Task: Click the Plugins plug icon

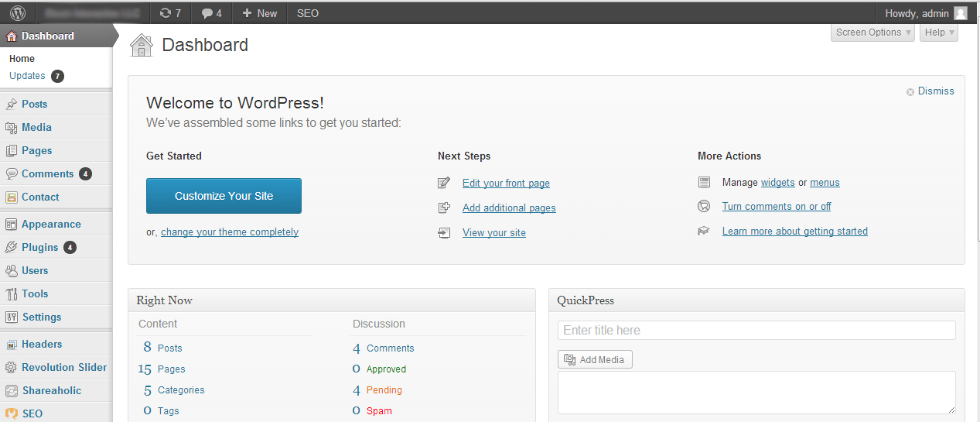Action: (x=12, y=247)
